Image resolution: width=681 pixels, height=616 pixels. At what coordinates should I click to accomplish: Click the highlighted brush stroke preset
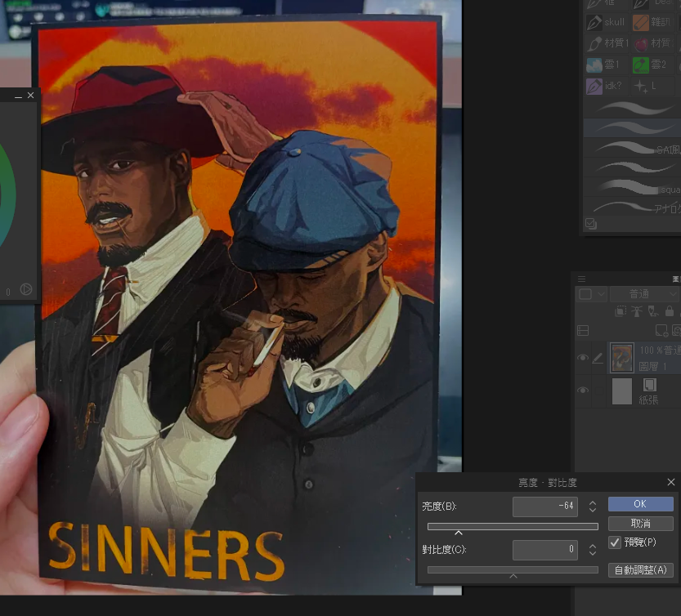click(x=633, y=128)
